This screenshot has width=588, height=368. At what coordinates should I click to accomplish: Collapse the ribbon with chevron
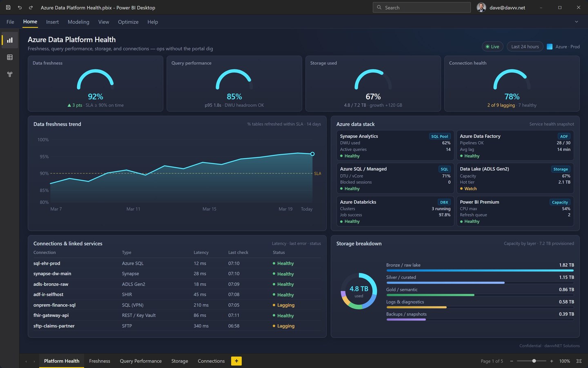pos(577,22)
